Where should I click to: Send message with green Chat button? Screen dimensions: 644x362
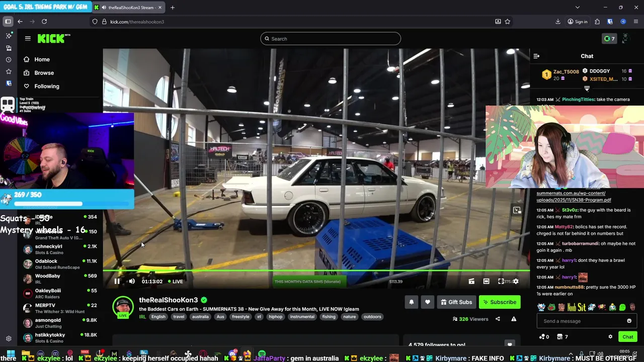(x=627, y=337)
